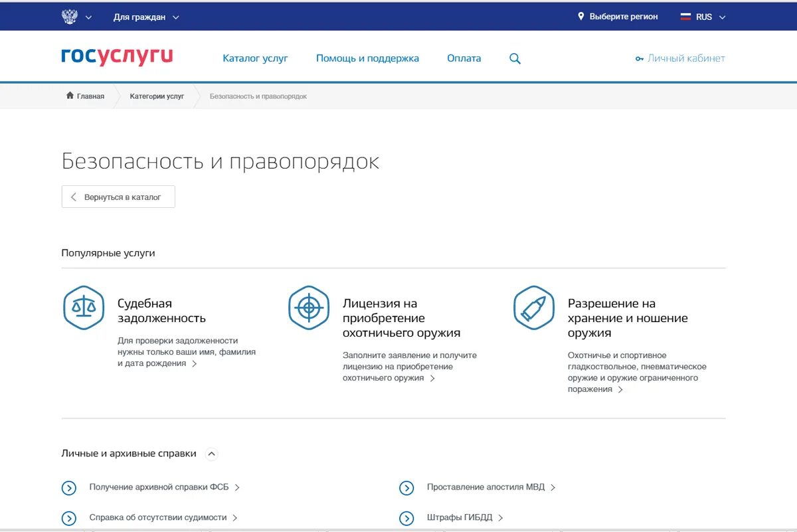This screenshot has width=797, height=532.
Task: Click the home icon in breadcrumbs
Action: coord(70,96)
